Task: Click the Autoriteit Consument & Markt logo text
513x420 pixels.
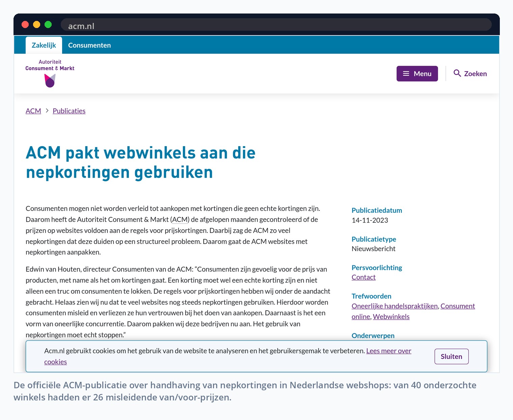Action: coord(50,65)
